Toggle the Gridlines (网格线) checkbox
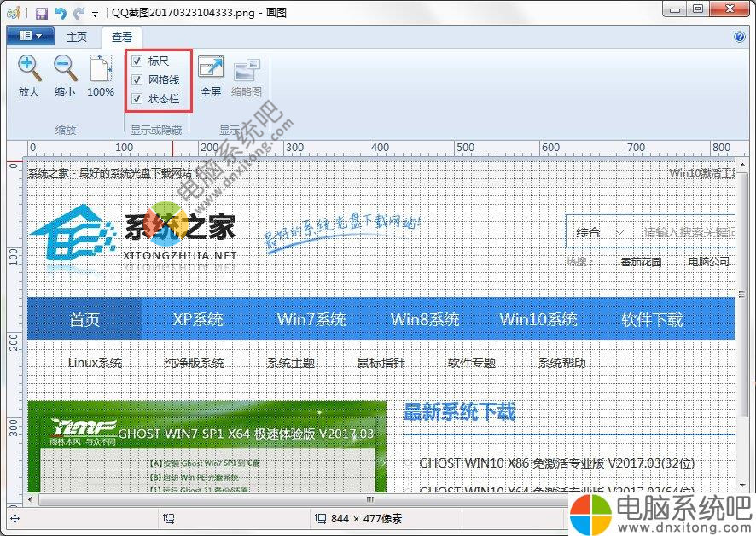Screen dimensions: 756x536 click(x=137, y=79)
